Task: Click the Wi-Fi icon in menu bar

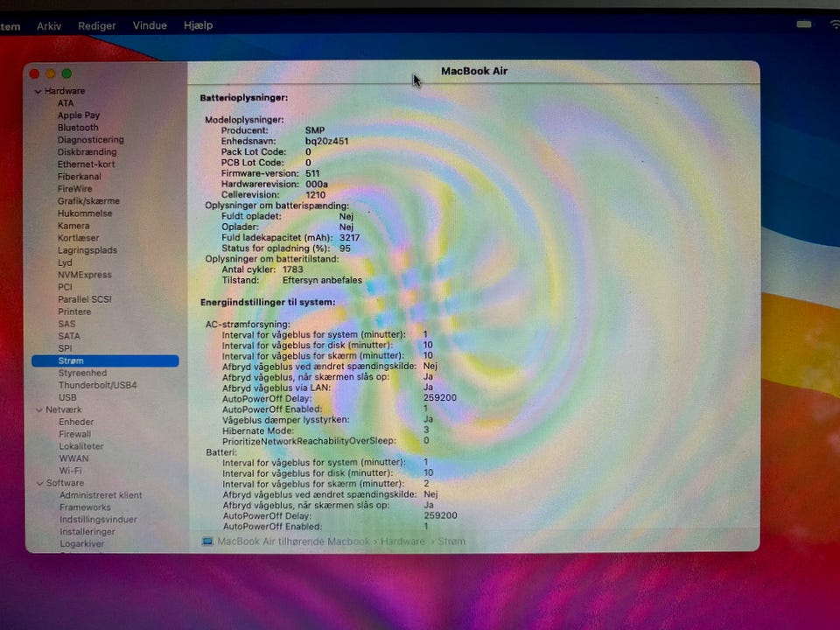Action: [x=835, y=24]
